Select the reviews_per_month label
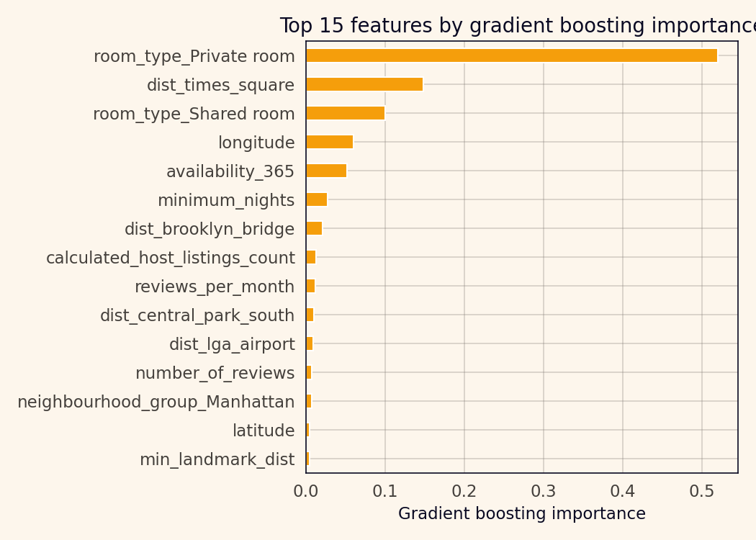Image resolution: width=756 pixels, height=540 pixels. (215, 287)
